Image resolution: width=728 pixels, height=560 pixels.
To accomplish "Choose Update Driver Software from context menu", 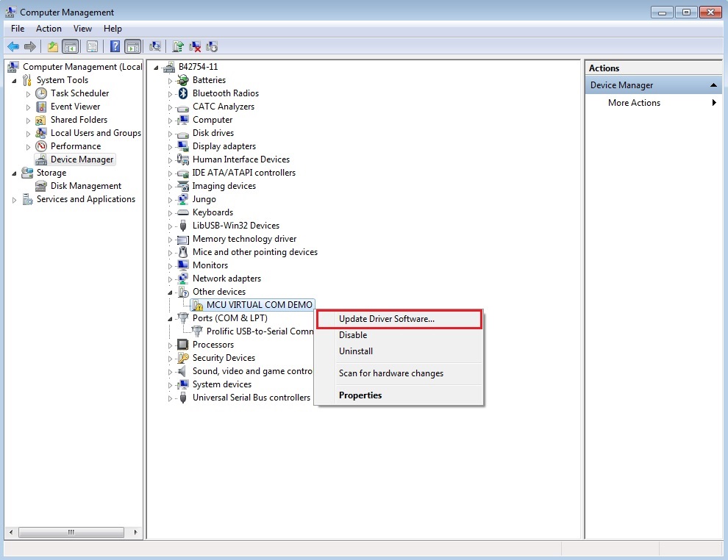I will (386, 319).
